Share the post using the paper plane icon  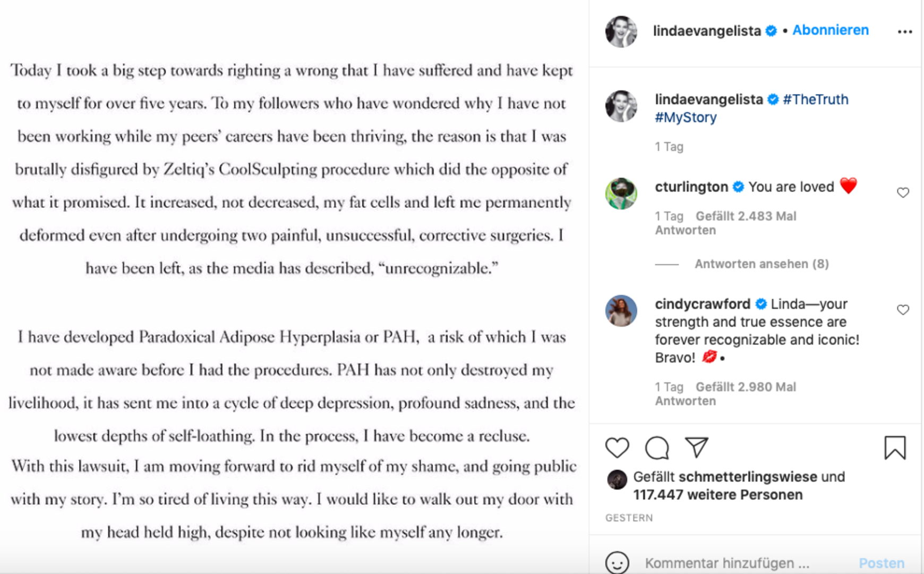[x=697, y=448]
